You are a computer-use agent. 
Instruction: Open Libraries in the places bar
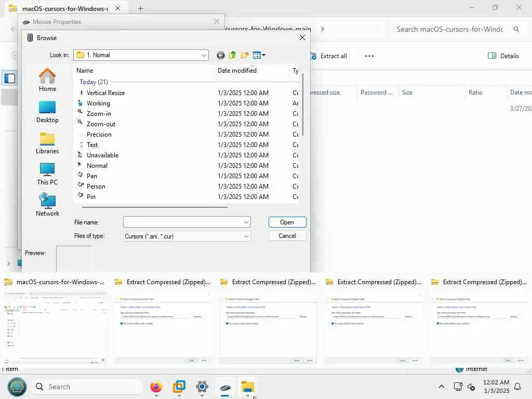click(47, 143)
